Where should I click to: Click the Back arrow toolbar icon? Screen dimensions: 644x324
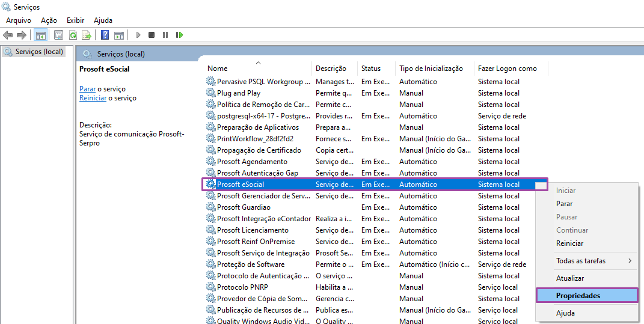[x=8, y=35]
